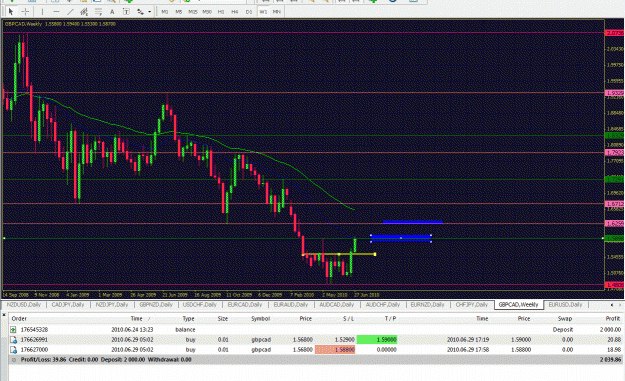Open the CADJPY,Daily chart tab

tap(68, 304)
